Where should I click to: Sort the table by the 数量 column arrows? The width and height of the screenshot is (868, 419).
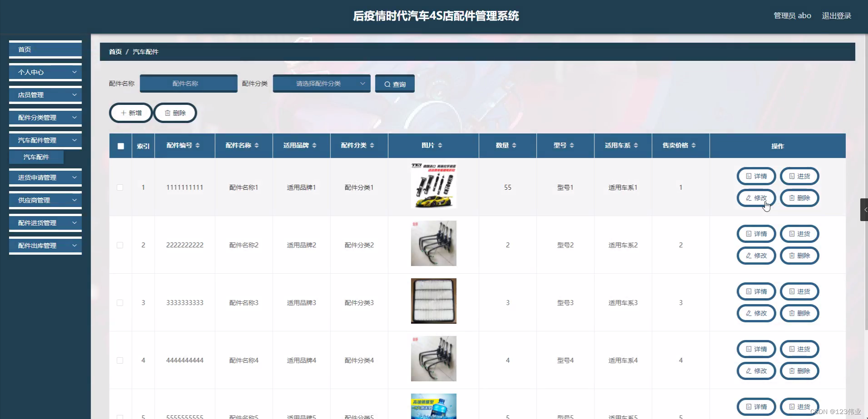[514, 145]
